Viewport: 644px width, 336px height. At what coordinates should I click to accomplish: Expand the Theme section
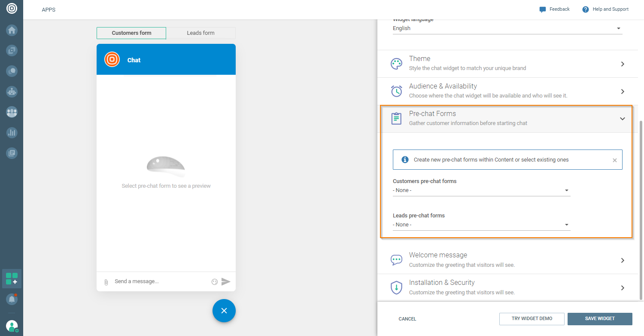click(507, 64)
